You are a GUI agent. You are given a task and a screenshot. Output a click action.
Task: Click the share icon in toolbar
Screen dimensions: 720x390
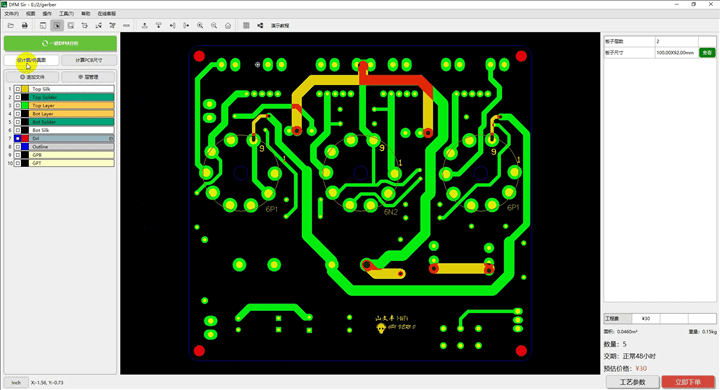point(260,26)
